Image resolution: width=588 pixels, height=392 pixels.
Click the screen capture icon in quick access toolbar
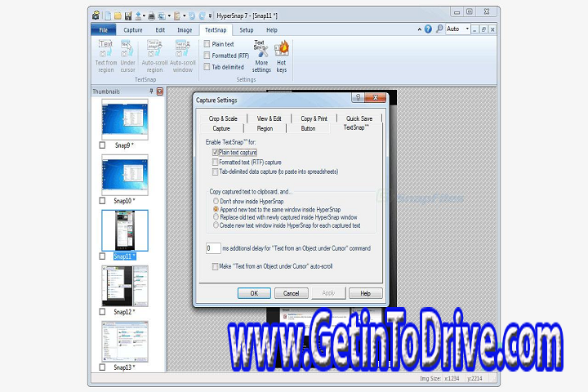pyautogui.click(x=162, y=16)
